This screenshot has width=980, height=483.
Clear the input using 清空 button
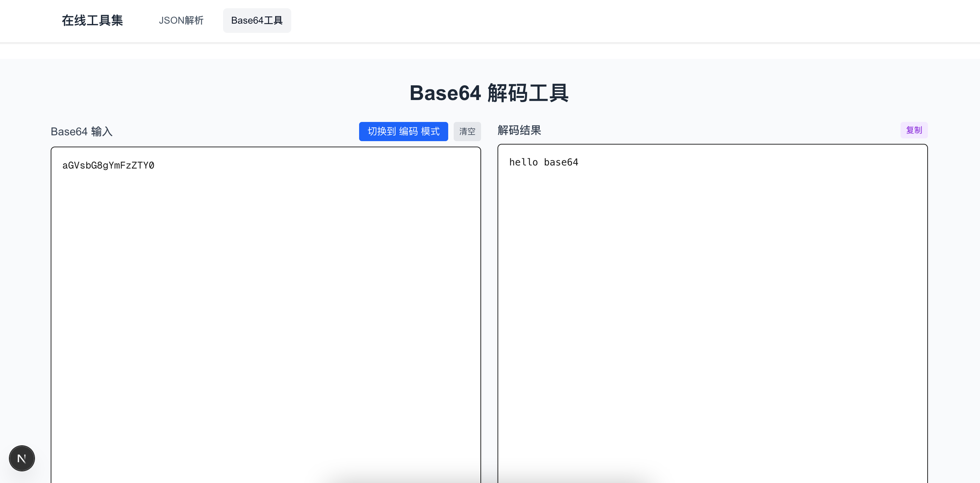point(467,132)
